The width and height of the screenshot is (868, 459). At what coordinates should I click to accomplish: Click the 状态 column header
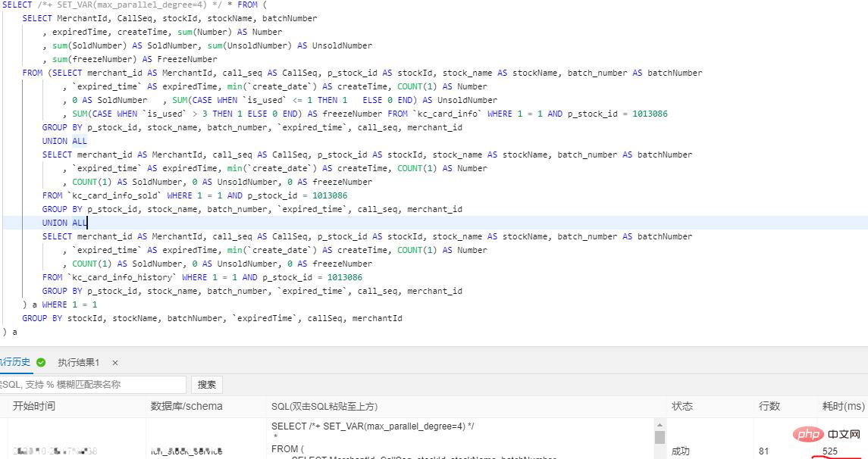682,406
